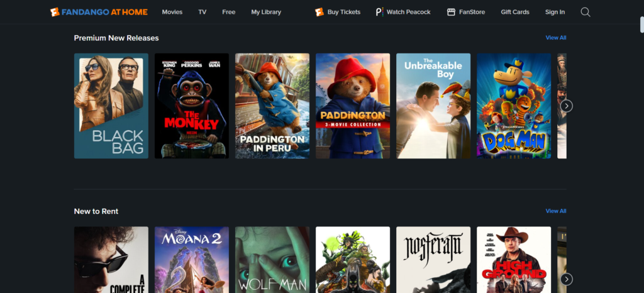Image resolution: width=644 pixels, height=293 pixels.
Task: Click Watch Peacock link
Action: (409, 12)
